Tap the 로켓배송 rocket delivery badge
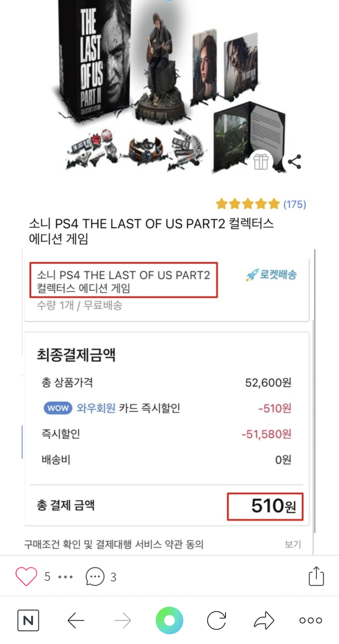 272,275
